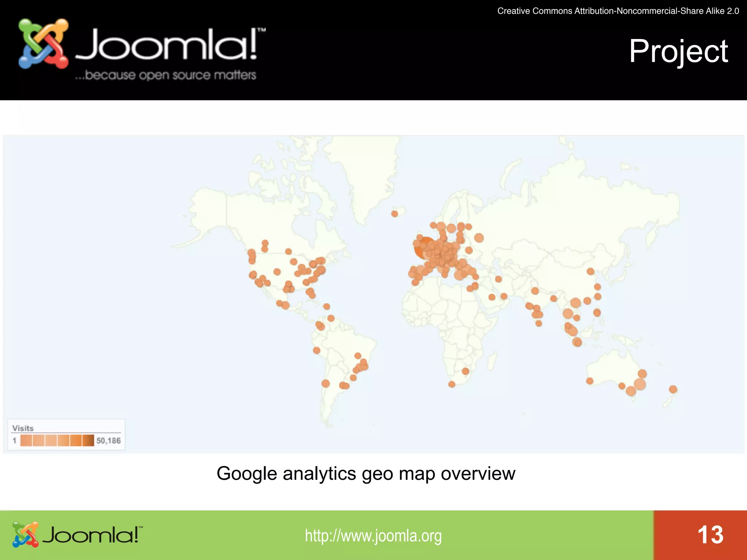Open the http://www.joomla.org link
Viewport: 747px width, 560px height.
coord(373,536)
